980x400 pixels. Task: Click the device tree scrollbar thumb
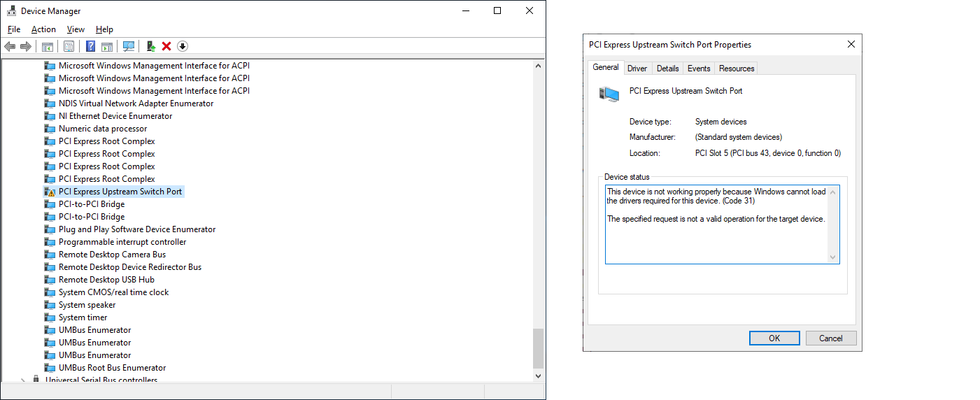pos(538,348)
